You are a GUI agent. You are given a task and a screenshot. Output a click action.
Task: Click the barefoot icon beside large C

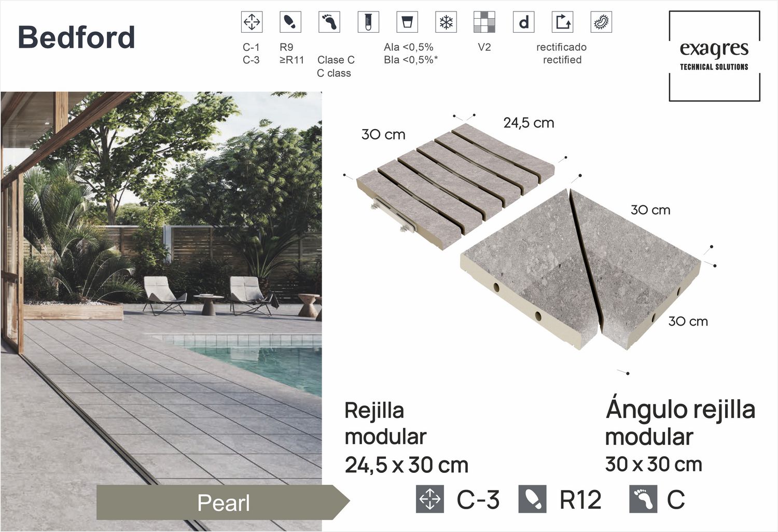643,499
